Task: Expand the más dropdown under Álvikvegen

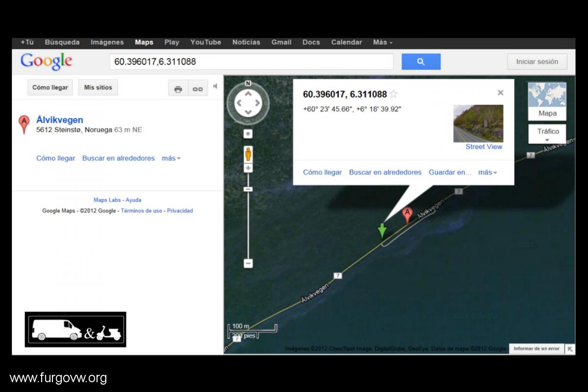Action: pyautogui.click(x=171, y=158)
